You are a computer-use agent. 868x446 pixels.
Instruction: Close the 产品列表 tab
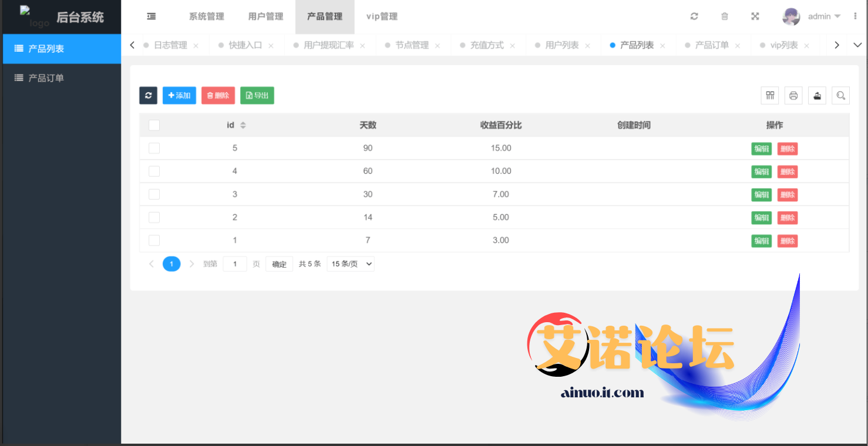pos(662,46)
